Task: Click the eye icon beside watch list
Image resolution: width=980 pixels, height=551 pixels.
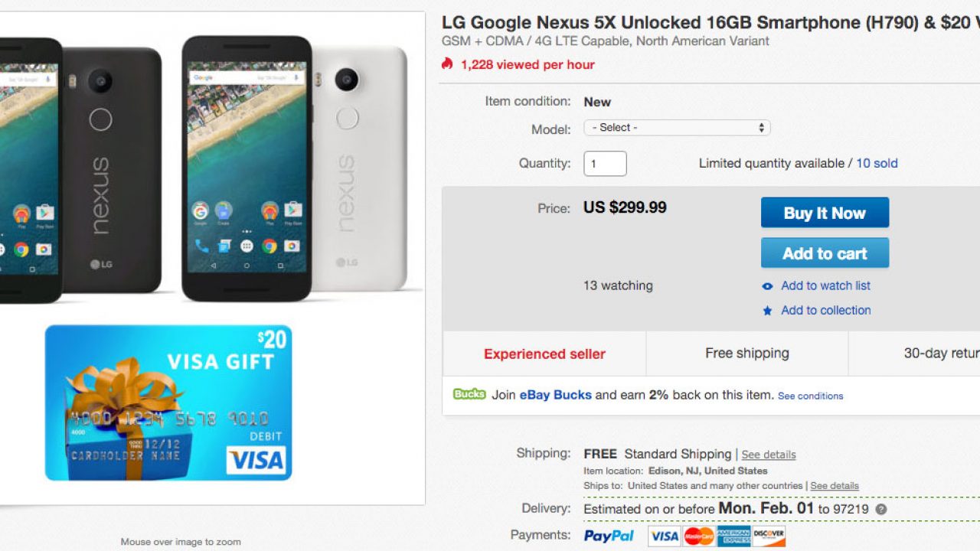Action: (767, 286)
